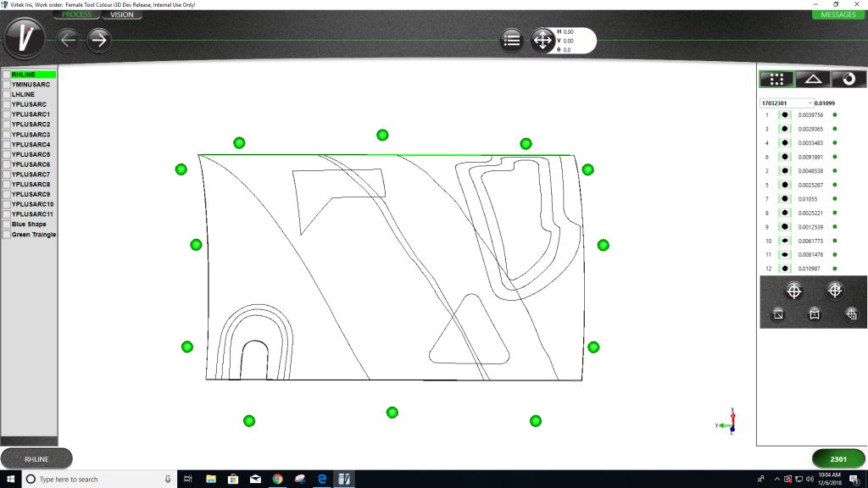
Task: Click the green status dot for row 9
Action: tap(835, 227)
